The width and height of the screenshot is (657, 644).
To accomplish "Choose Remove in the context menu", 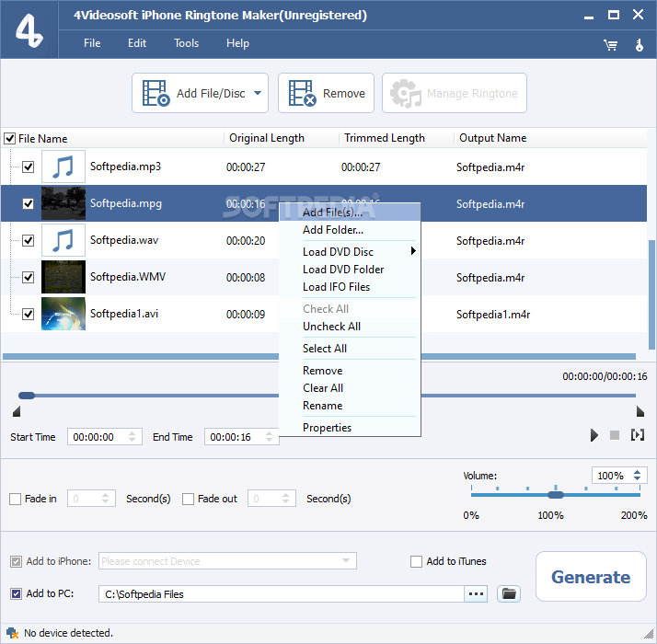I will pyautogui.click(x=350, y=371).
